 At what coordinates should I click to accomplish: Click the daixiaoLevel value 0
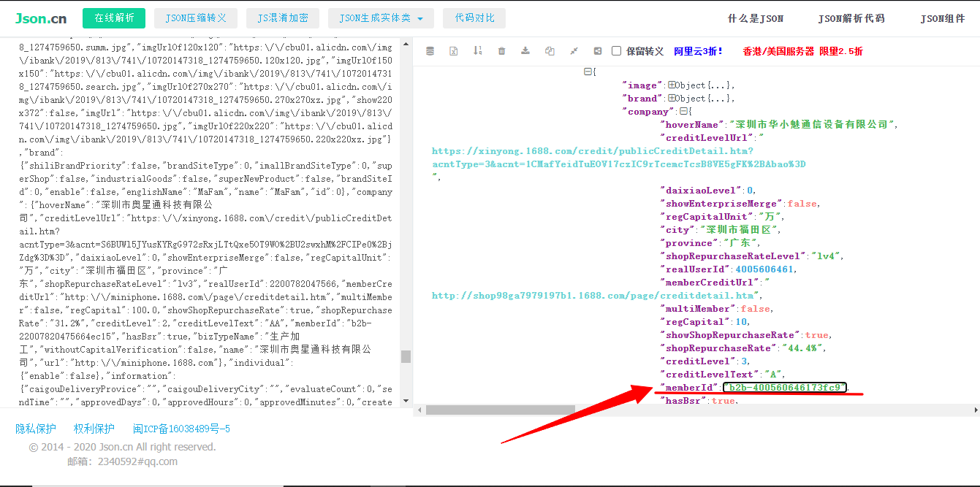click(749, 191)
